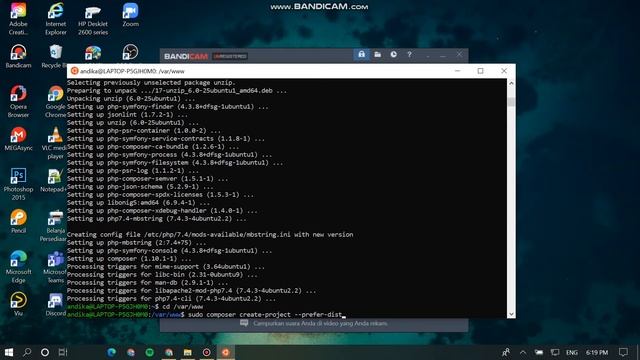Select the HP DeskJet 2600 series icon
Image resolution: width=640 pixels, height=360 pixels.
93,19
